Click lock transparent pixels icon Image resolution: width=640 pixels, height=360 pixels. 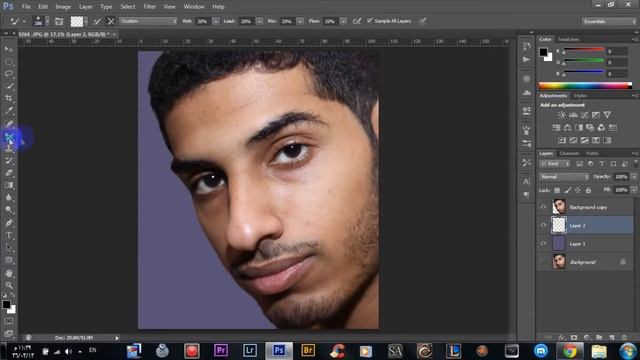pyautogui.click(x=557, y=190)
